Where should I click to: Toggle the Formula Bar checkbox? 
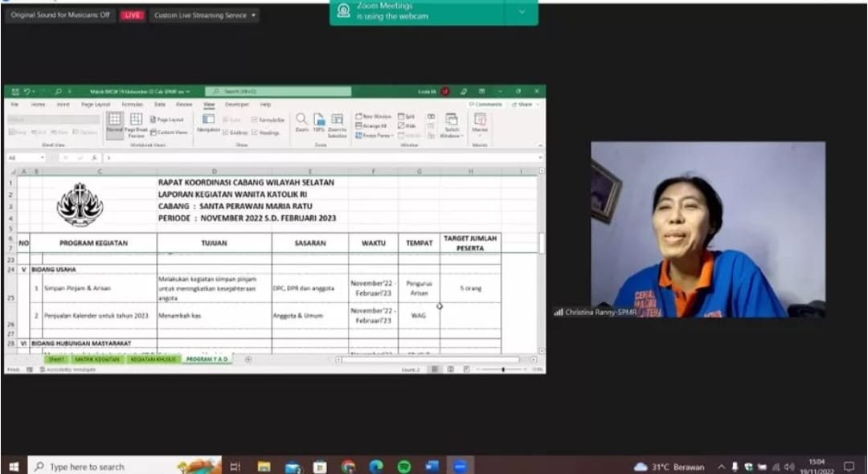click(x=255, y=120)
